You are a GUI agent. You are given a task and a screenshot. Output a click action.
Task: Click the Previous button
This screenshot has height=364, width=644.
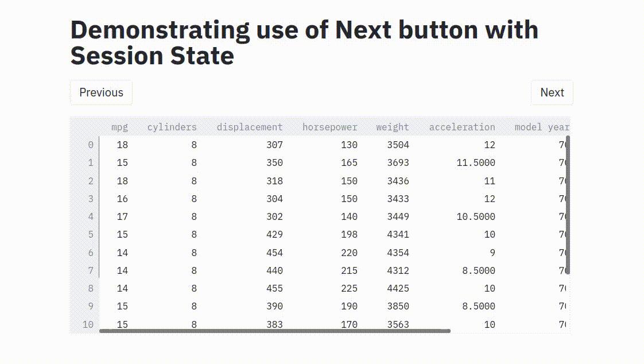[101, 92]
